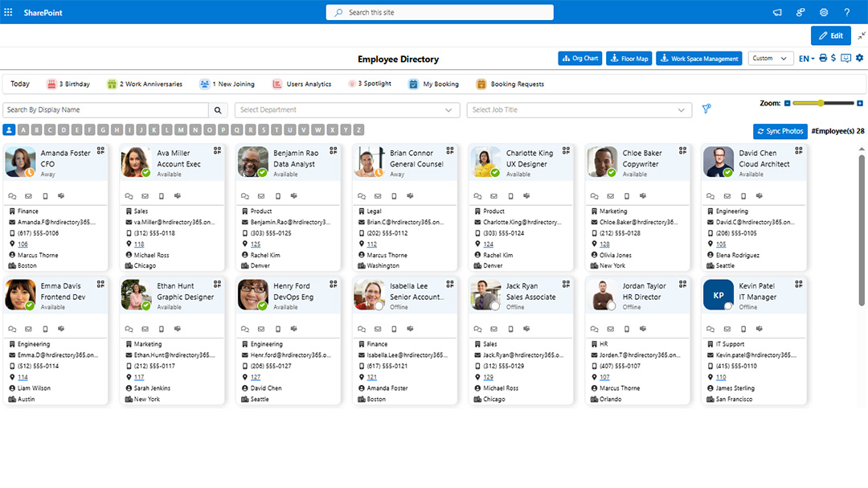868x488 pixels.
Task: Click the directory settings gear icon
Action: click(x=859, y=58)
